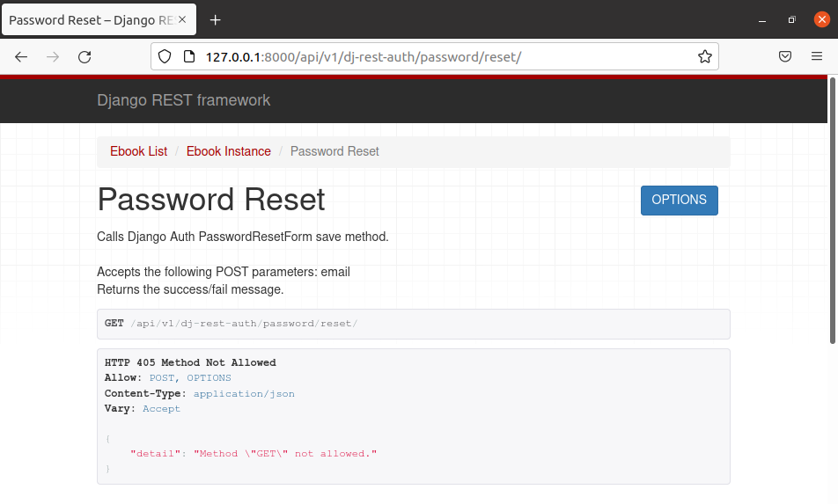Close the Password Reset tab
The height and width of the screenshot is (504, 838).
click(x=182, y=19)
